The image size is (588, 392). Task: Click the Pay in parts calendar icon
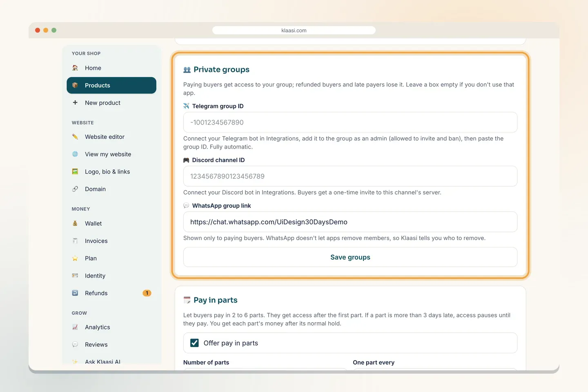pyautogui.click(x=187, y=300)
